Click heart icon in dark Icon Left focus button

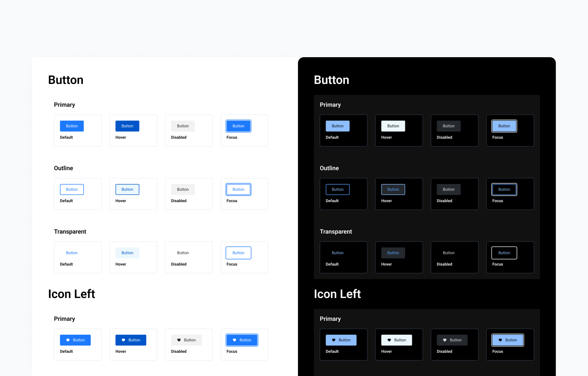point(500,340)
